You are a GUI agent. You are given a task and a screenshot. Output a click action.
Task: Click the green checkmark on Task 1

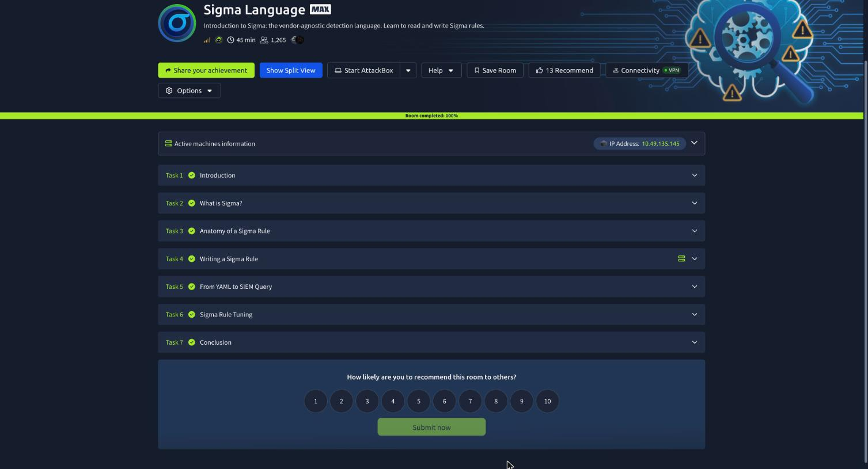pos(192,176)
